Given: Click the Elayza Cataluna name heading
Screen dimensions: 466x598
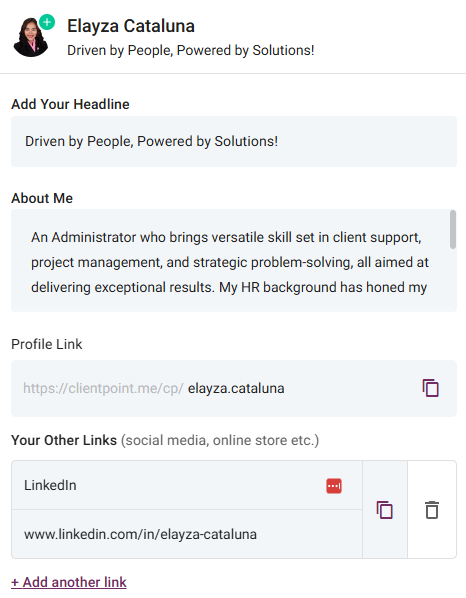Looking at the screenshot, I should pos(131,26).
